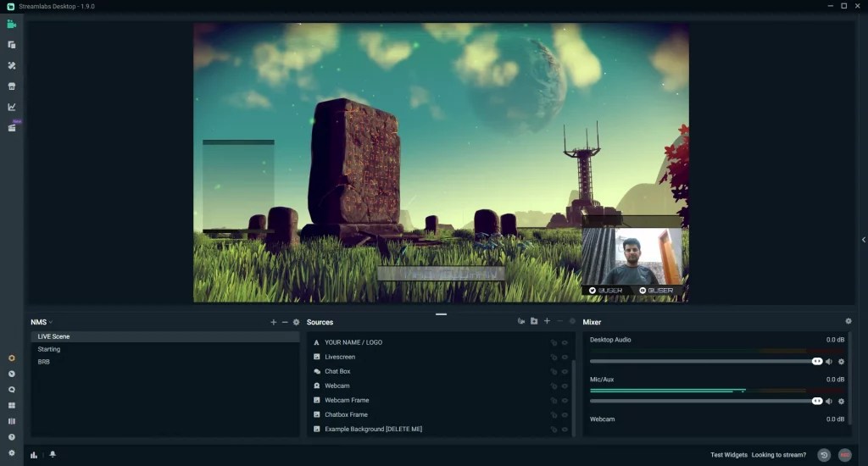Lock the YOUR NAME / LOGO source

554,342
